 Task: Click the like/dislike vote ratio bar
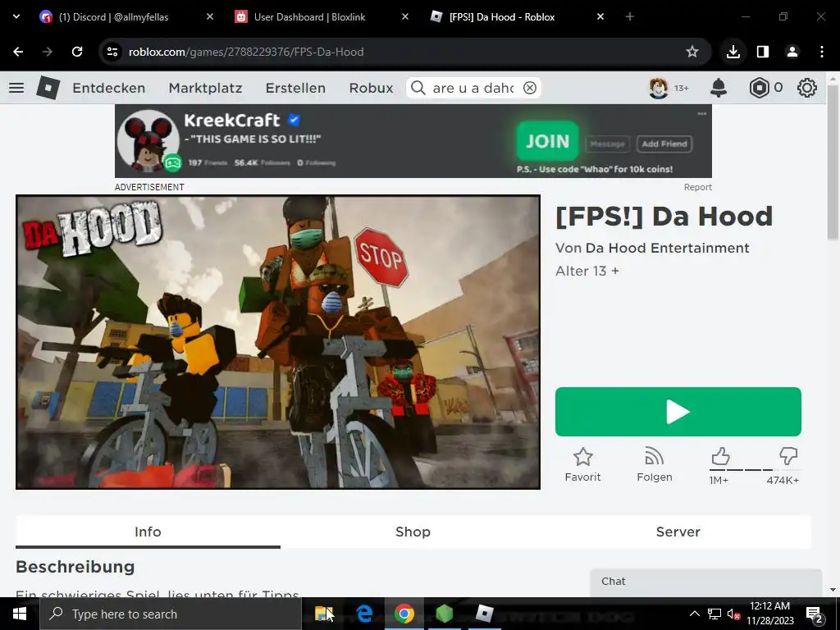(755, 470)
